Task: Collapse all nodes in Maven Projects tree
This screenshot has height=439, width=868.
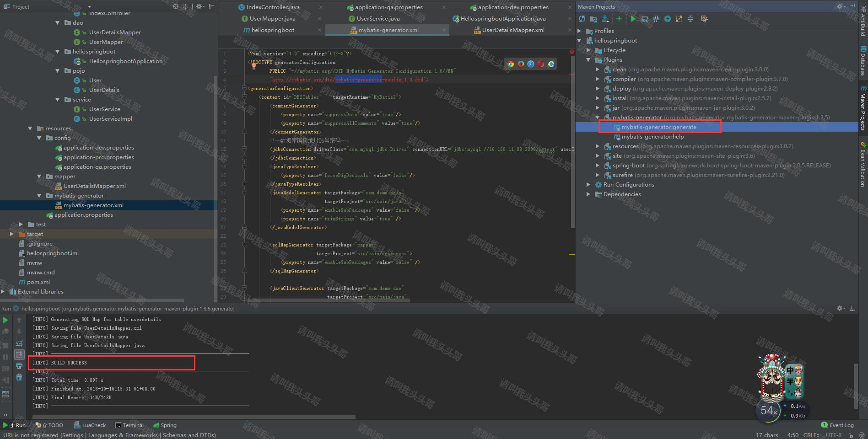Action: [x=690, y=19]
